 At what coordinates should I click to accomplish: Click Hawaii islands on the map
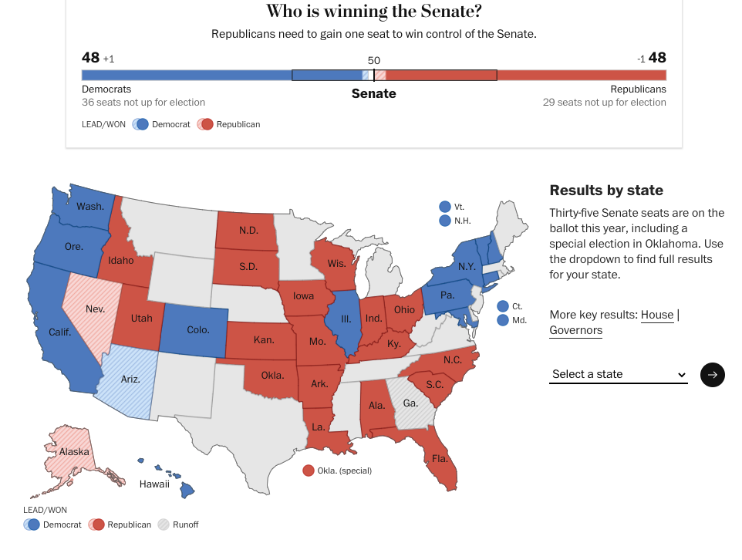[x=187, y=489]
